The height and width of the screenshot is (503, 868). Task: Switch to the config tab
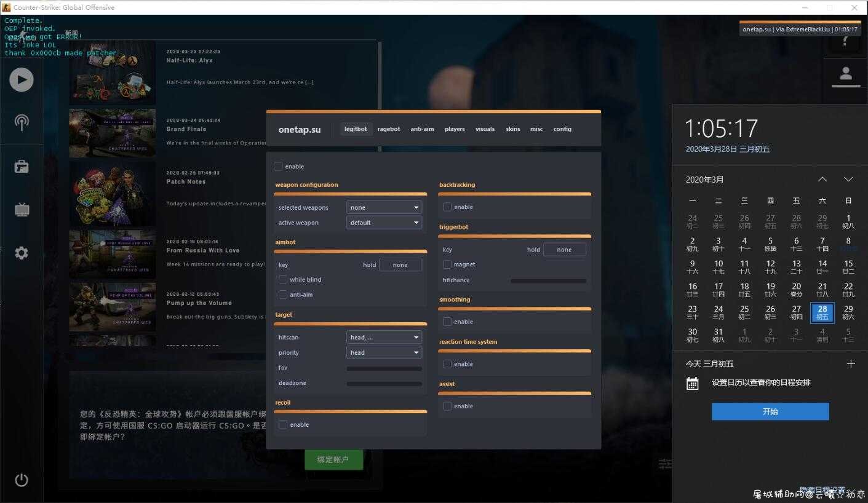click(x=562, y=129)
